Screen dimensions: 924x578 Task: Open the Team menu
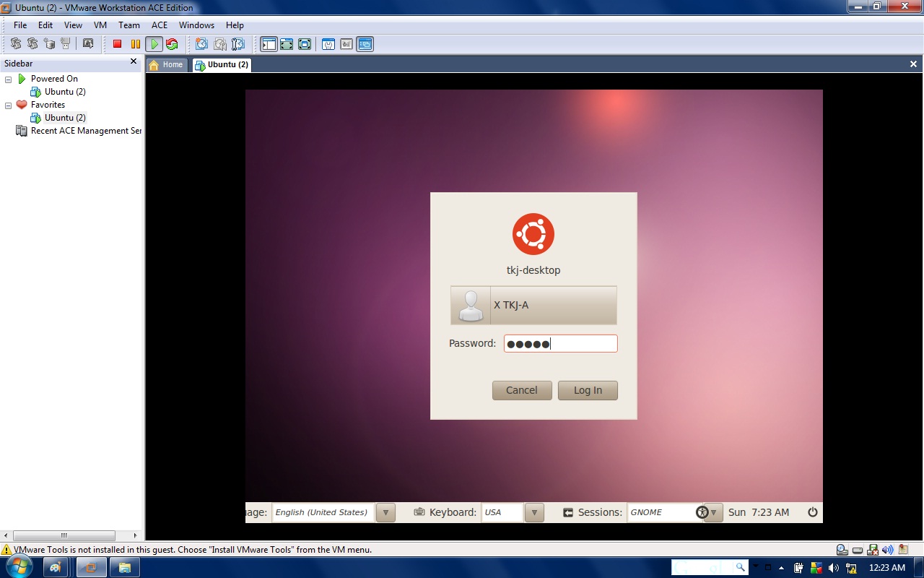tap(129, 25)
